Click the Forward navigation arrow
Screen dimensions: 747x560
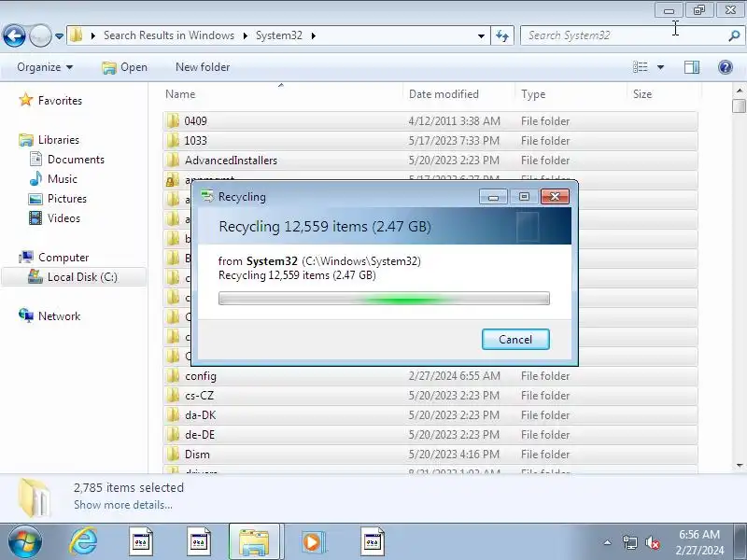(40, 35)
